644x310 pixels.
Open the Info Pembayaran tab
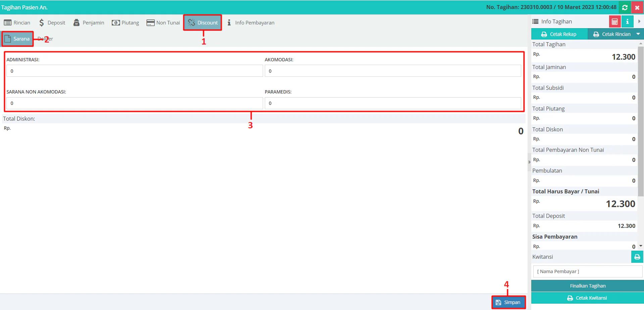pos(251,23)
